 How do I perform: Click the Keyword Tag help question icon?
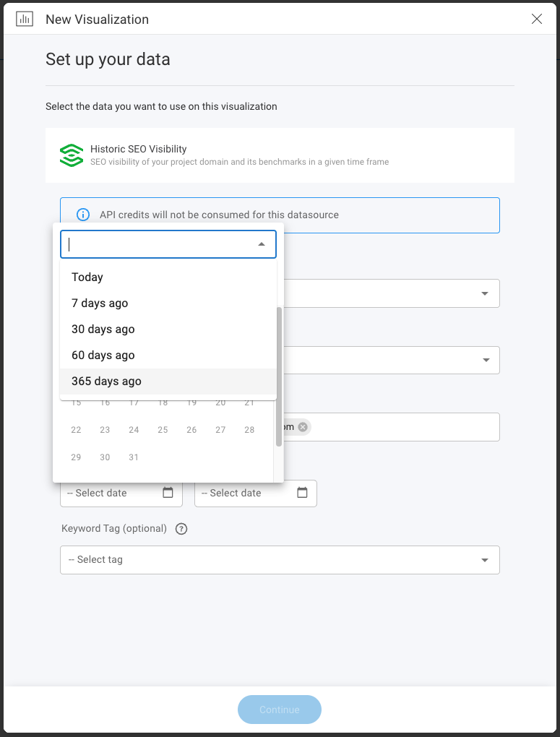pos(181,529)
